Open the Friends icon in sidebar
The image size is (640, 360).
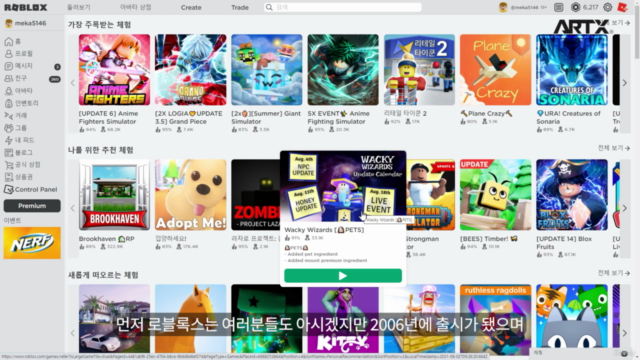pyautogui.click(x=9, y=78)
